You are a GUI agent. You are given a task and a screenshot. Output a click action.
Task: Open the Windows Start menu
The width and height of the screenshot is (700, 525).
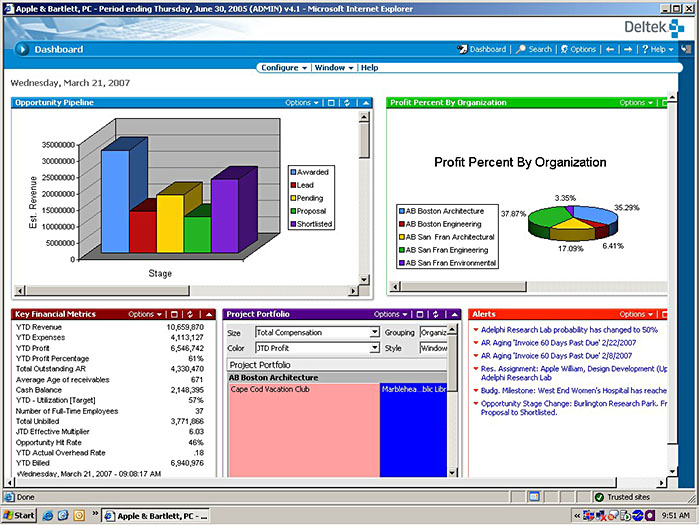coord(19,516)
